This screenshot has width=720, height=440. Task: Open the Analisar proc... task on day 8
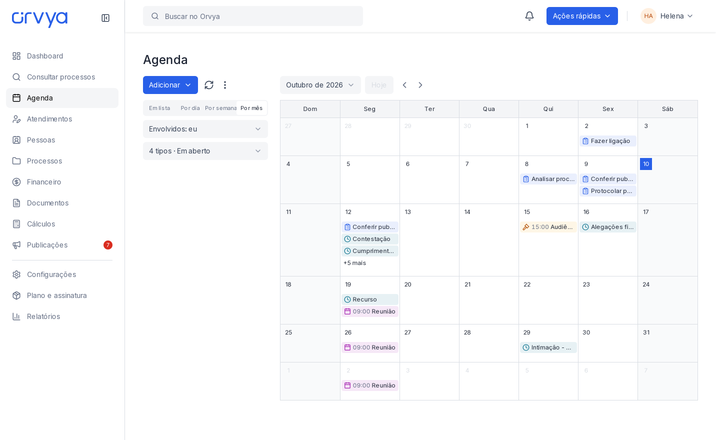(x=548, y=179)
